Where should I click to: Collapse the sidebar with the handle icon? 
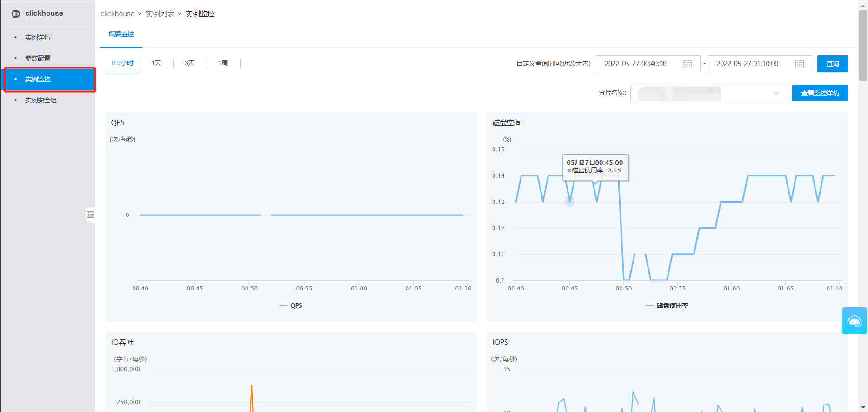[91, 215]
